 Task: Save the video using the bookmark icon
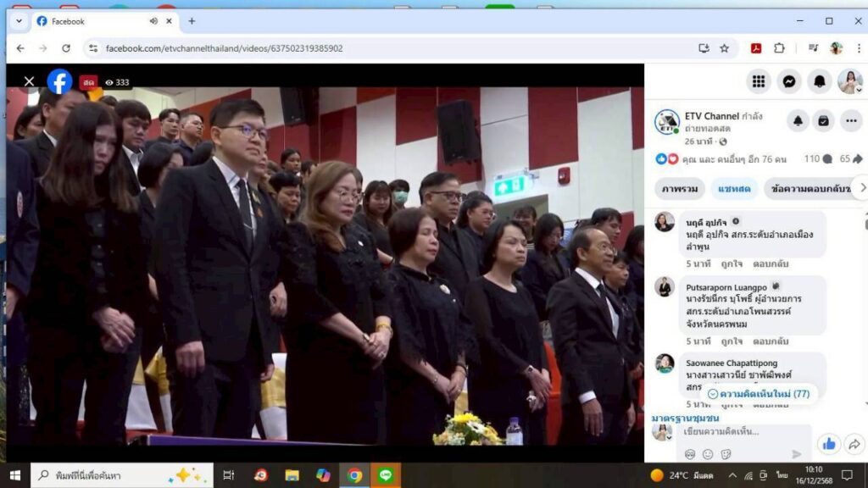pos(823,121)
